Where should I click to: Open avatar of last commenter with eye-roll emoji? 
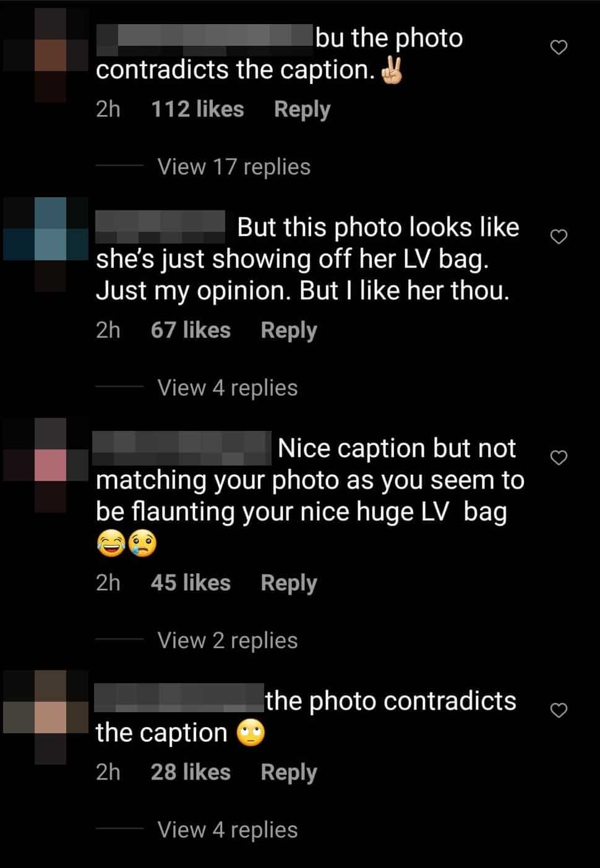pos(45,718)
